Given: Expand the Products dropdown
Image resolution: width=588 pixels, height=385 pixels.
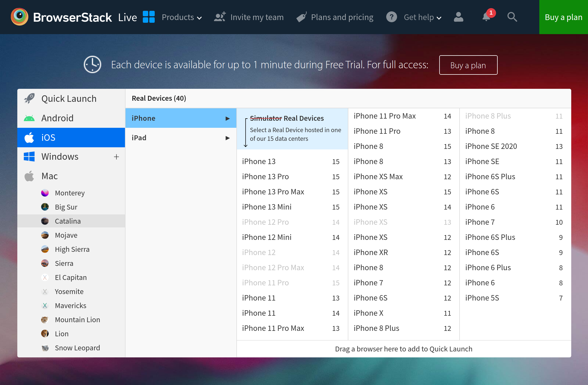Looking at the screenshot, I should pyautogui.click(x=181, y=17).
